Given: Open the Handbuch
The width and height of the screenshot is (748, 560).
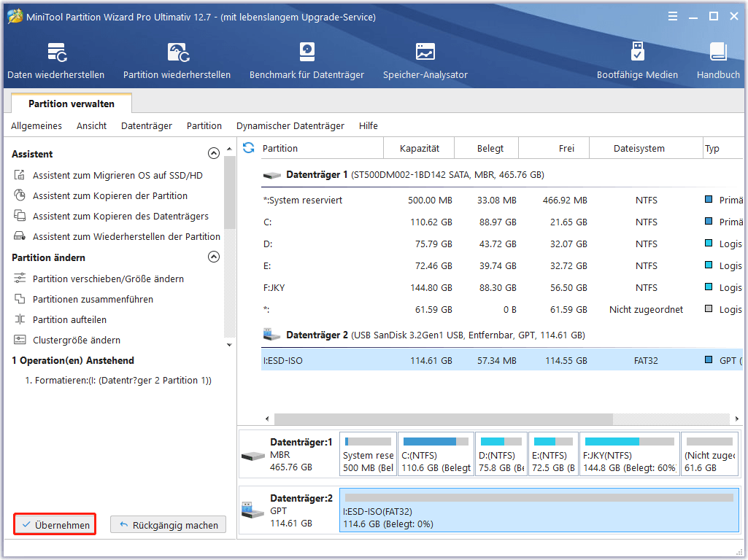Looking at the screenshot, I should tap(718, 60).
